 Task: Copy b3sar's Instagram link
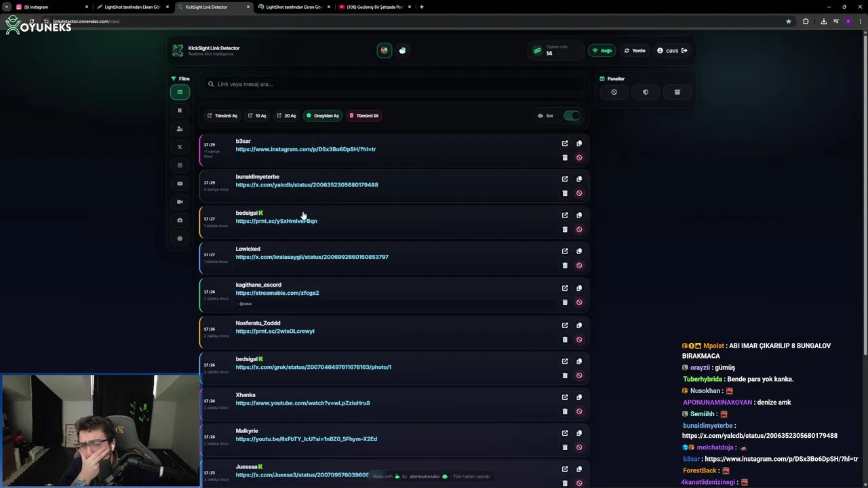(579, 144)
